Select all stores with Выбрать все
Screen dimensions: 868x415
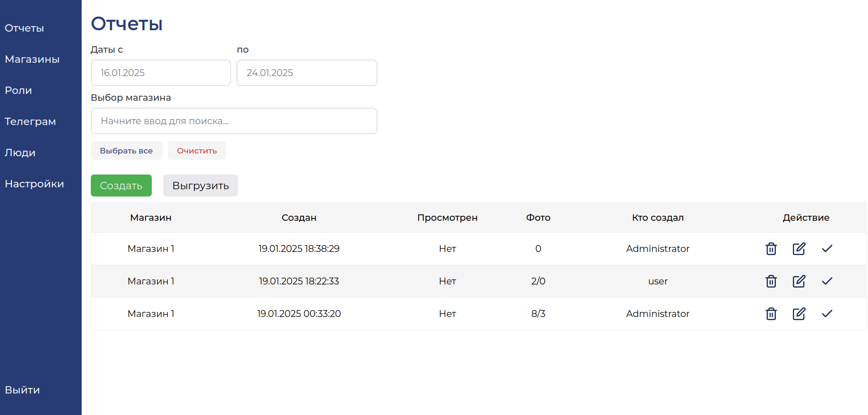[127, 151]
